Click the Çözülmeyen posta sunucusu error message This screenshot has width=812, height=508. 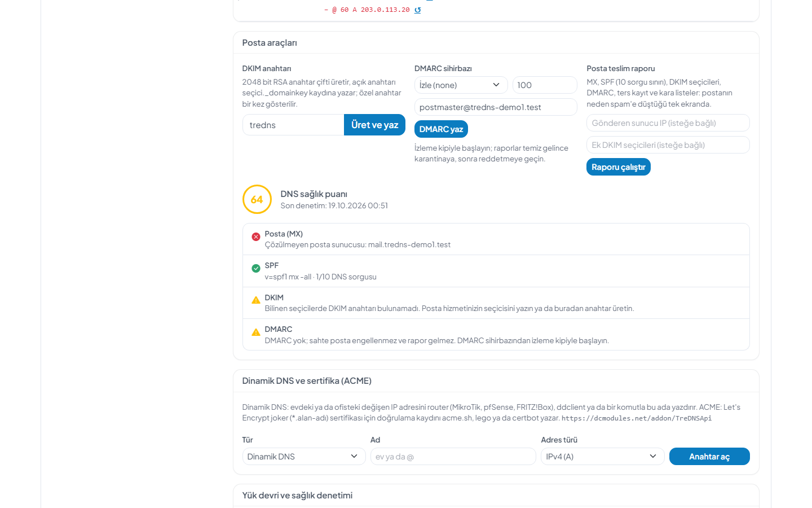(358, 245)
